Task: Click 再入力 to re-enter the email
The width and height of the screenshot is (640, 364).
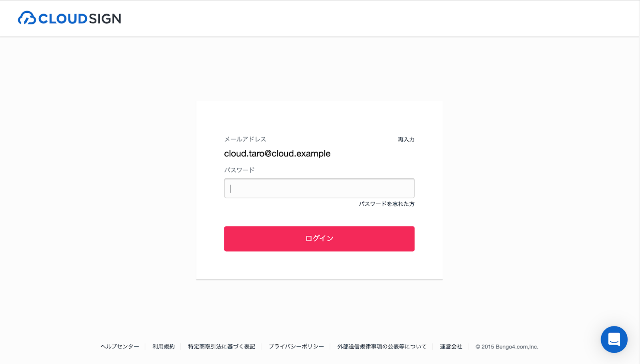Action: 406,139
